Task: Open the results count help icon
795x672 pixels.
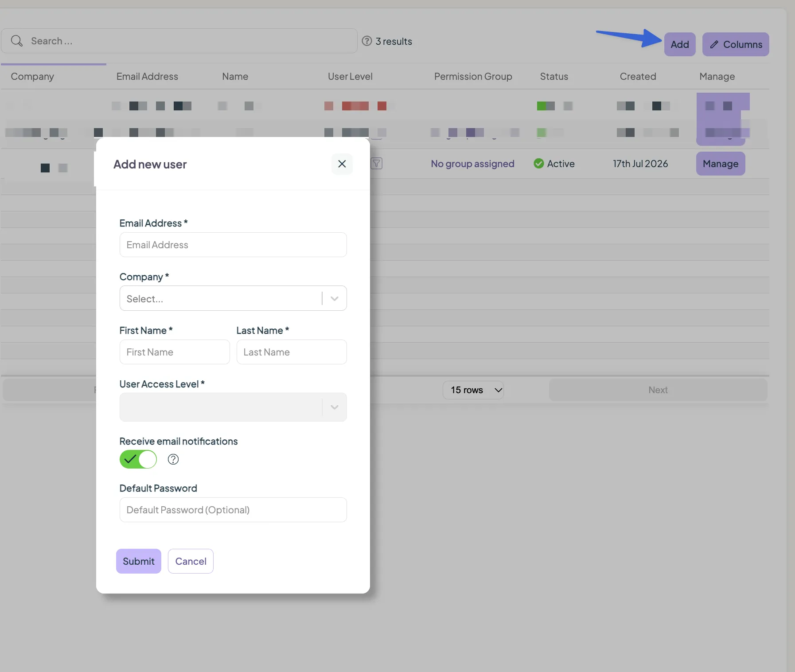Action: pos(367,41)
